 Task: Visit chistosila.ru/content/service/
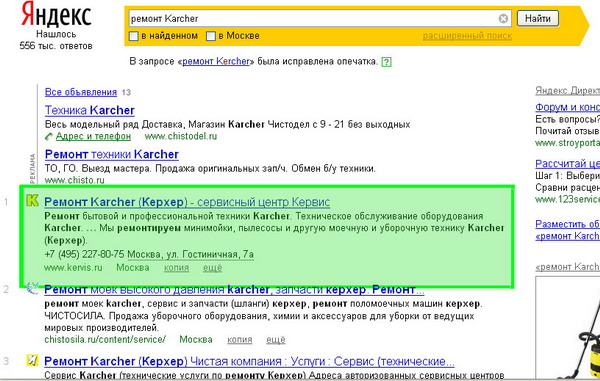click(105, 339)
